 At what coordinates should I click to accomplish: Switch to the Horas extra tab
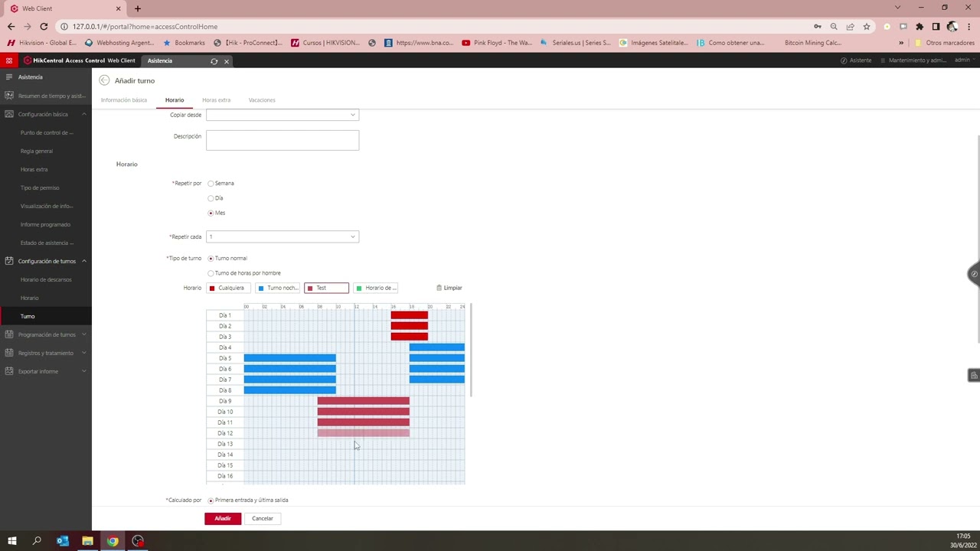point(216,100)
